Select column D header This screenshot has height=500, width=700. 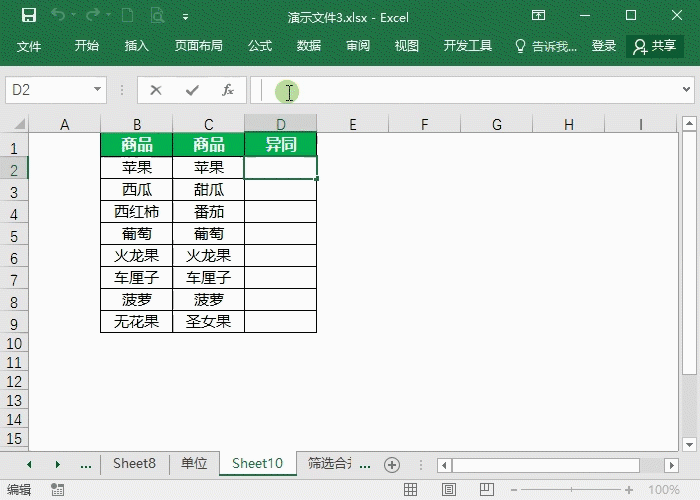(280, 124)
